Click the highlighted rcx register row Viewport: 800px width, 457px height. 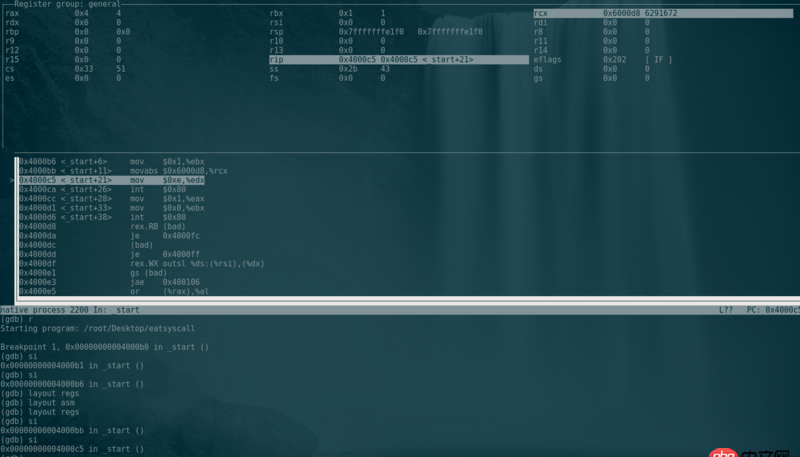tap(663, 13)
